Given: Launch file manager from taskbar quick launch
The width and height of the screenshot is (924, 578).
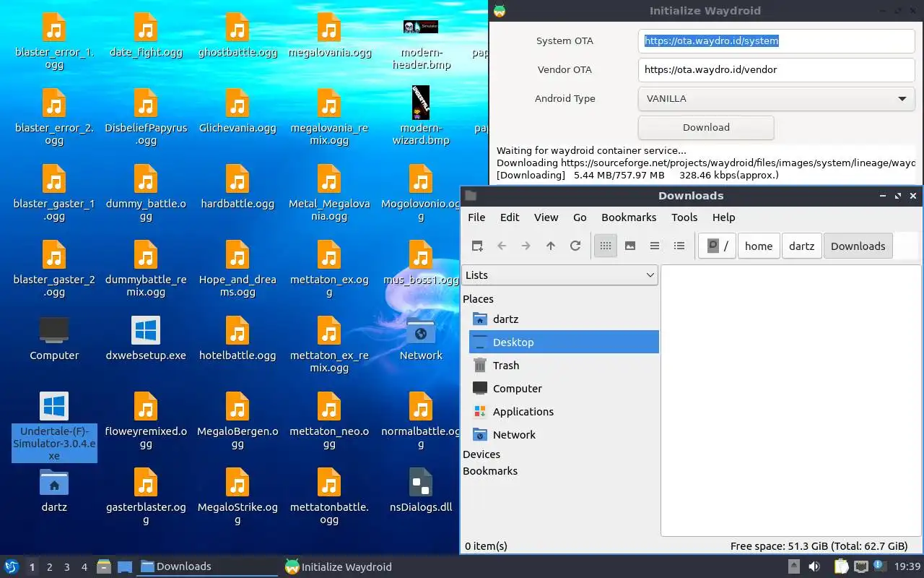Looking at the screenshot, I should (104, 566).
